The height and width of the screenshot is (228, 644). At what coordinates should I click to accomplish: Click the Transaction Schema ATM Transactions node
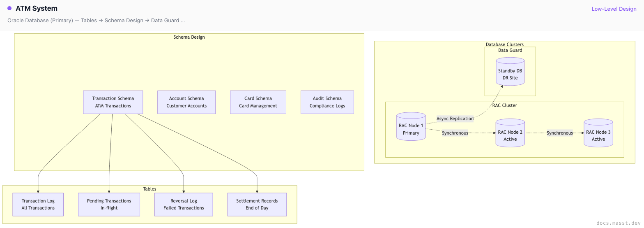click(x=113, y=102)
